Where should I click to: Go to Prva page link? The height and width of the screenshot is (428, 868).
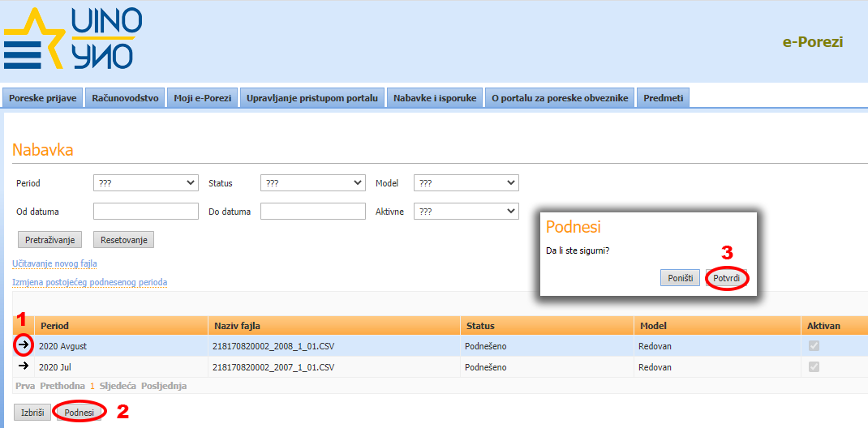[25, 386]
